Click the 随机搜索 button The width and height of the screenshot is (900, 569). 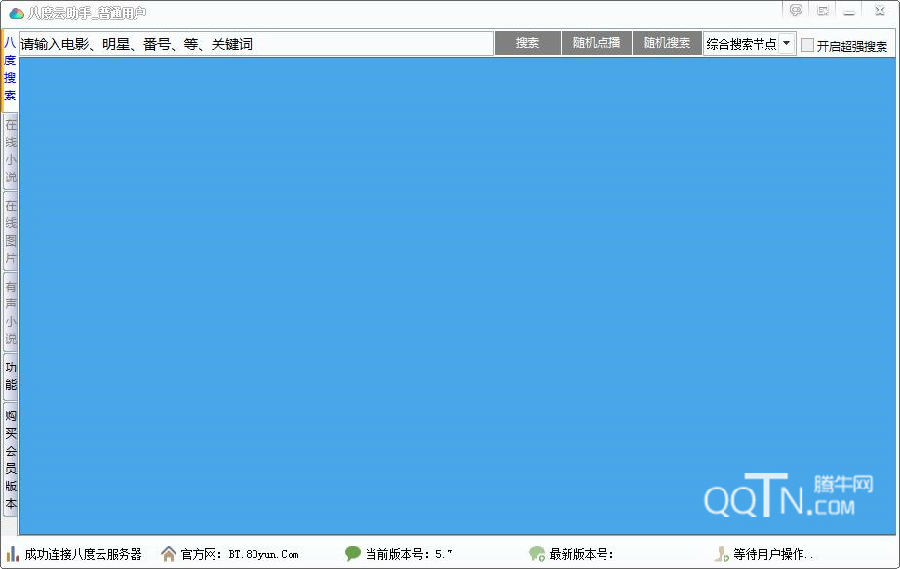667,44
